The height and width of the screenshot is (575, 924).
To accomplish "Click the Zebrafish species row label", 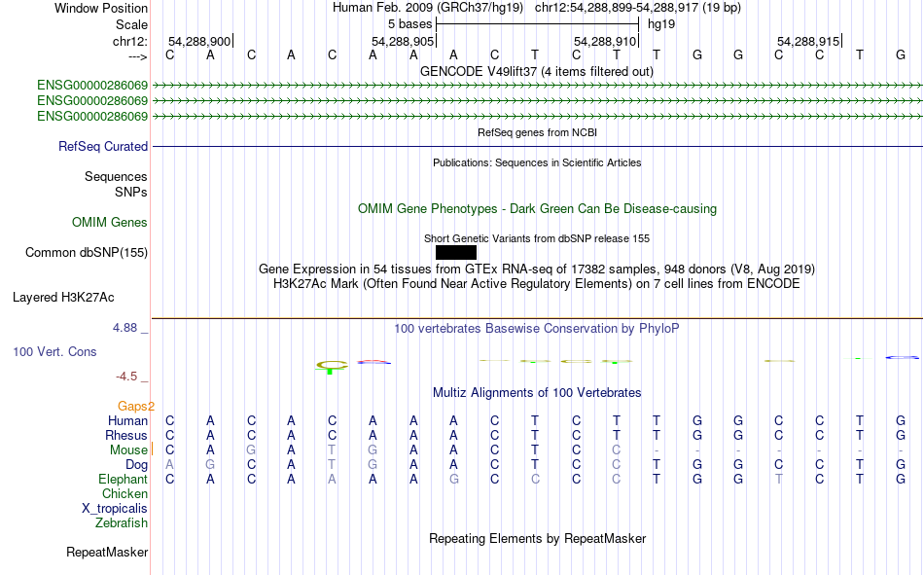I will (122, 522).
